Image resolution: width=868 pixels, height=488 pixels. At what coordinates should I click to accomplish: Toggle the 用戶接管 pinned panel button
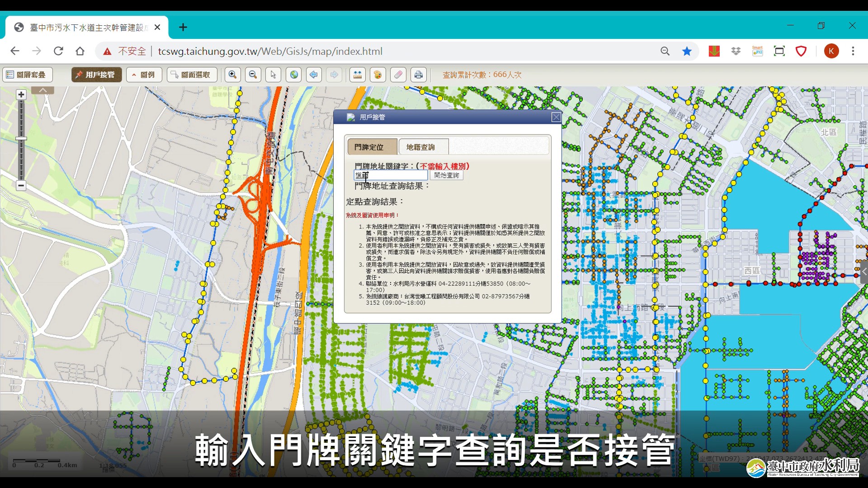click(96, 75)
